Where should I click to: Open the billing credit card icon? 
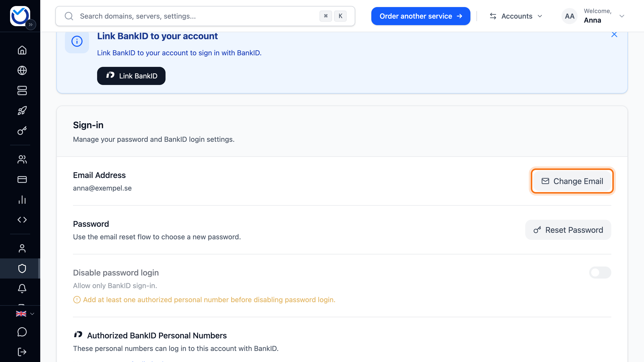(x=22, y=179)
